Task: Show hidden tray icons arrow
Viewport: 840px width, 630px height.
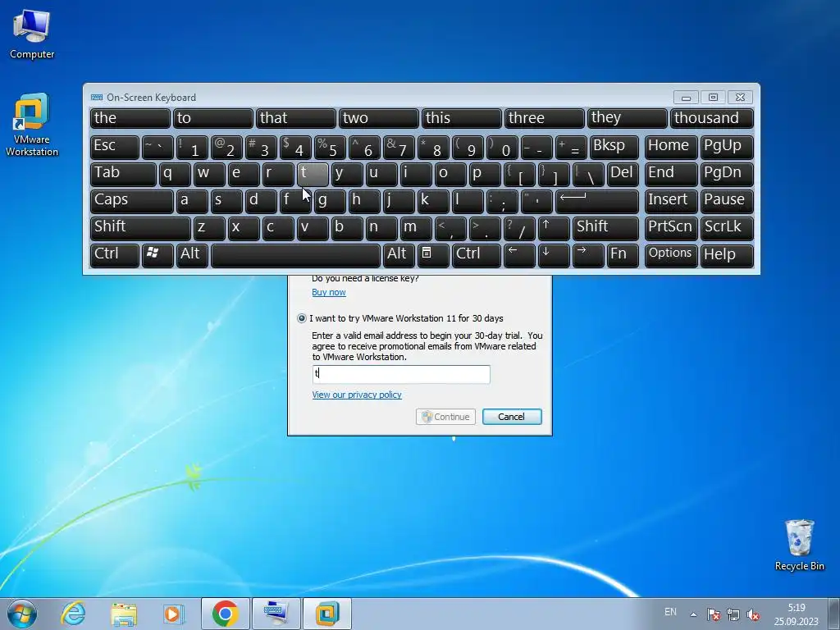Action: pos(693,614)
